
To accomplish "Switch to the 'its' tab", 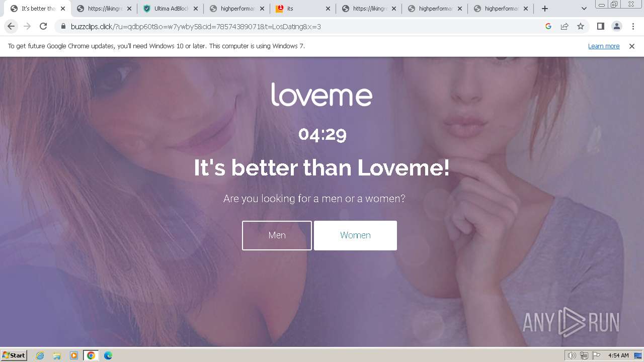I will 303,9.
